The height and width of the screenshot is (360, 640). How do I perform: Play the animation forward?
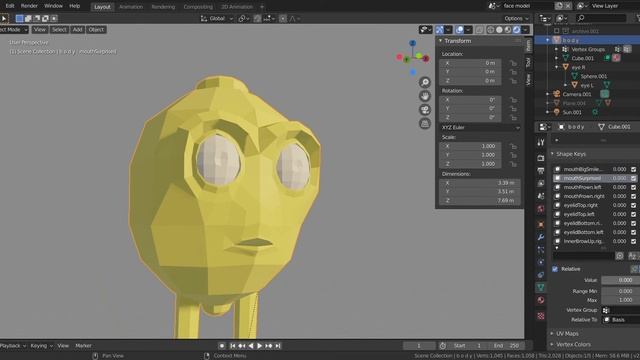[260, 346]
